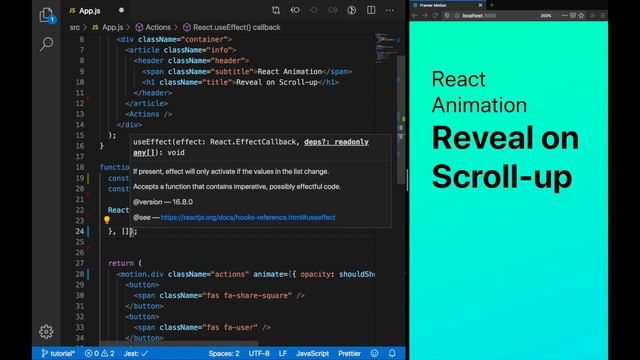This screenshot has width=640, height=360.
Task: Open the Search magnifier in activity bar
Action: (47, 44)
